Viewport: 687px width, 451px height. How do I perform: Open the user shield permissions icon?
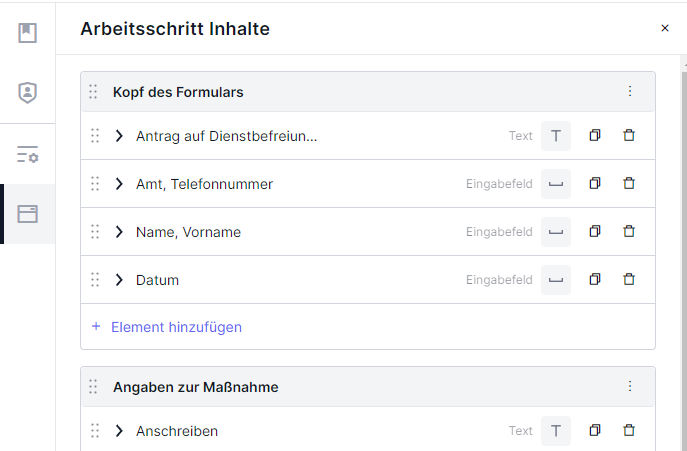point(27,92)
